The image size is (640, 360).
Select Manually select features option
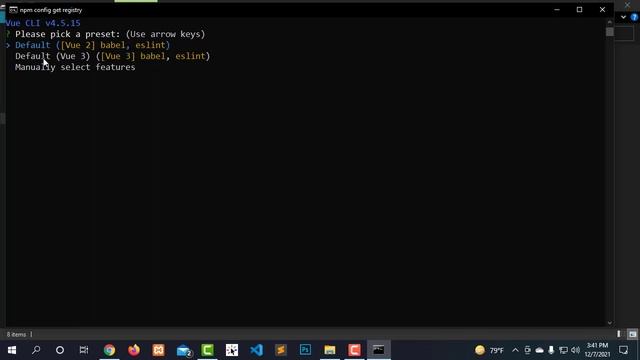(x=75, y=67)
